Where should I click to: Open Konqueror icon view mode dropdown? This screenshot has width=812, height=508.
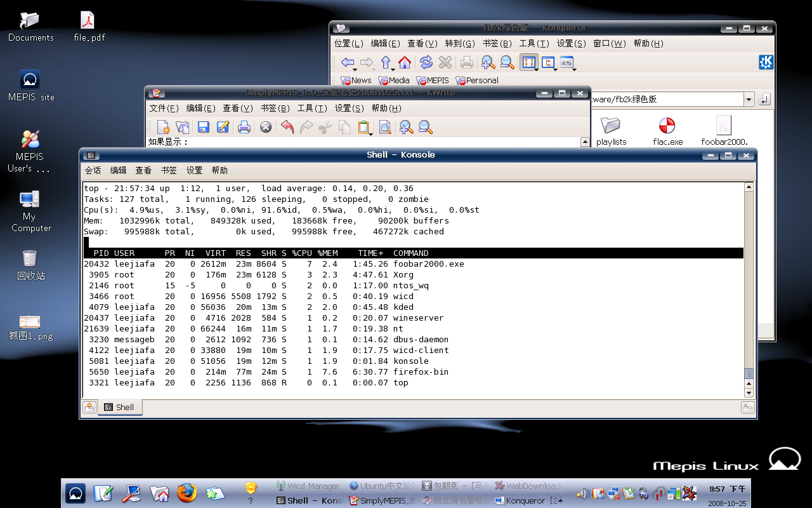point(530,62)
